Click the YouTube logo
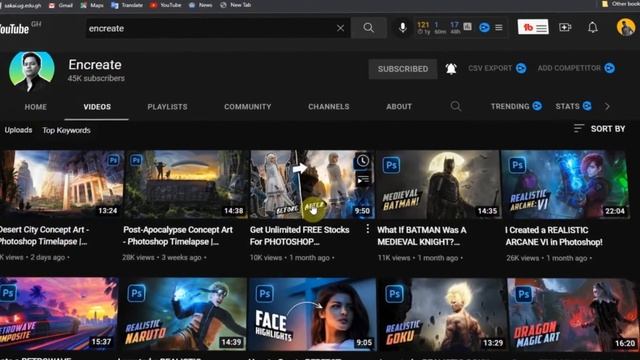This screenshot has width=640, height=360. (x=15, y=28)
